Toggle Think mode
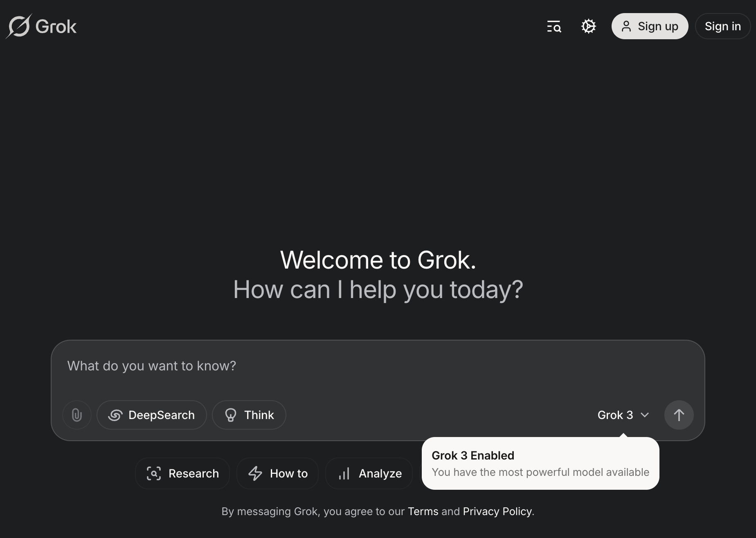Image resolution: width=756 pixels, height=538 pixels. pyautogui.click(x=249, y=415)
